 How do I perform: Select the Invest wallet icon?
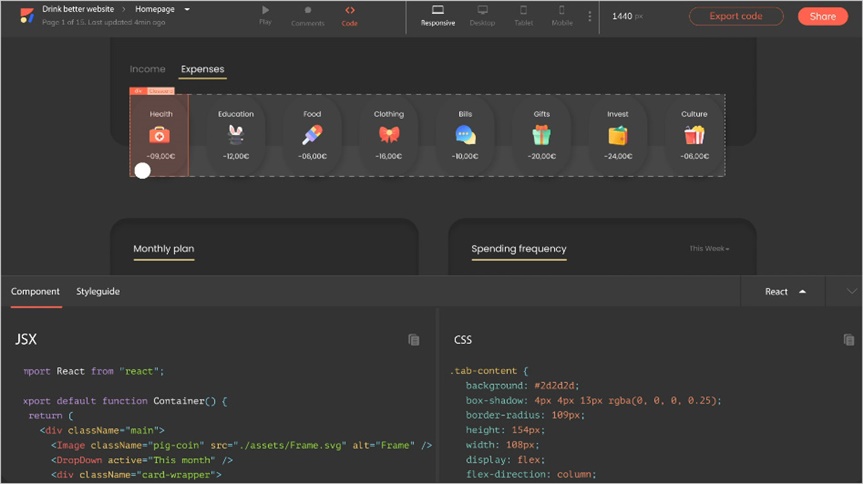click(x=618, y=135)
